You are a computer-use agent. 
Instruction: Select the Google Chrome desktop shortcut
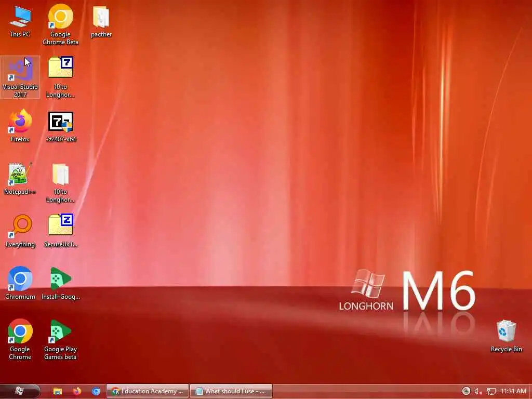20,339
